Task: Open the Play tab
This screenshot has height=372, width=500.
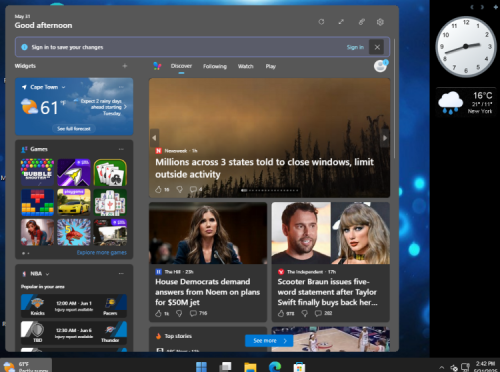Action: click(x=271, y=66)
